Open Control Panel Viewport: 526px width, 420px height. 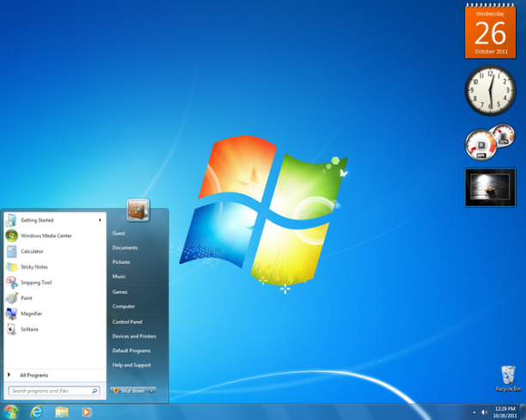127,322
